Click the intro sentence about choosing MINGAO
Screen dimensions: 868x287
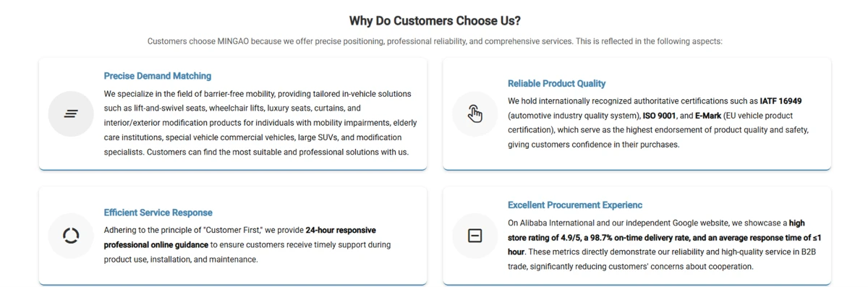[434, 41]
